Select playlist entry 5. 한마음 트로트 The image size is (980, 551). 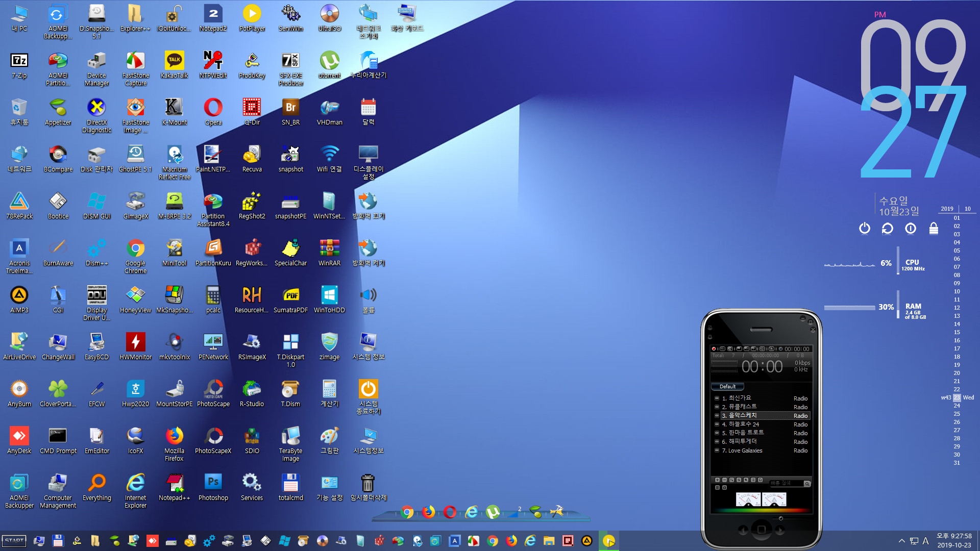tap(762, 433)
